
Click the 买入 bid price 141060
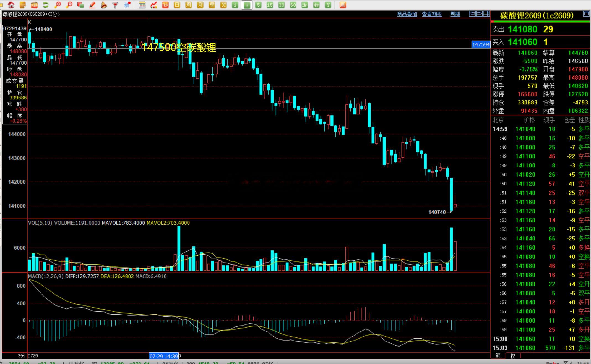522,42
